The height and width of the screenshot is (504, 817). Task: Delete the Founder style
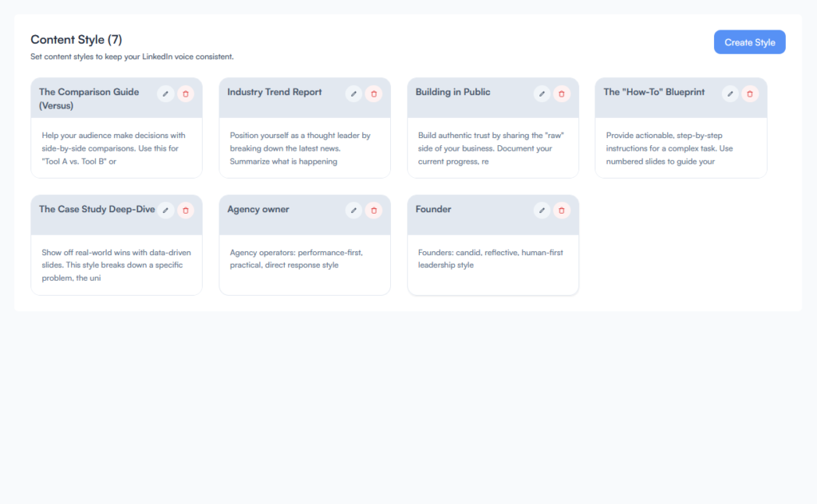(562, 211)
